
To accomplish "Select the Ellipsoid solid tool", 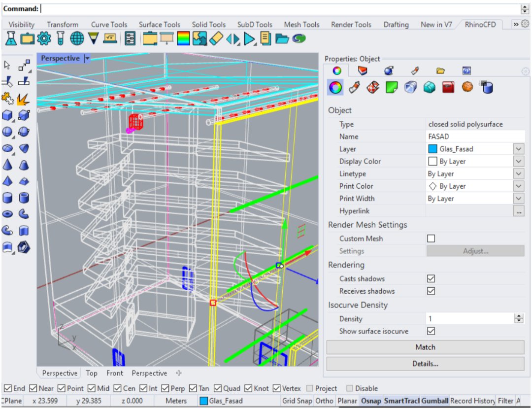I will pyautogui.click(x=7, y=148).
